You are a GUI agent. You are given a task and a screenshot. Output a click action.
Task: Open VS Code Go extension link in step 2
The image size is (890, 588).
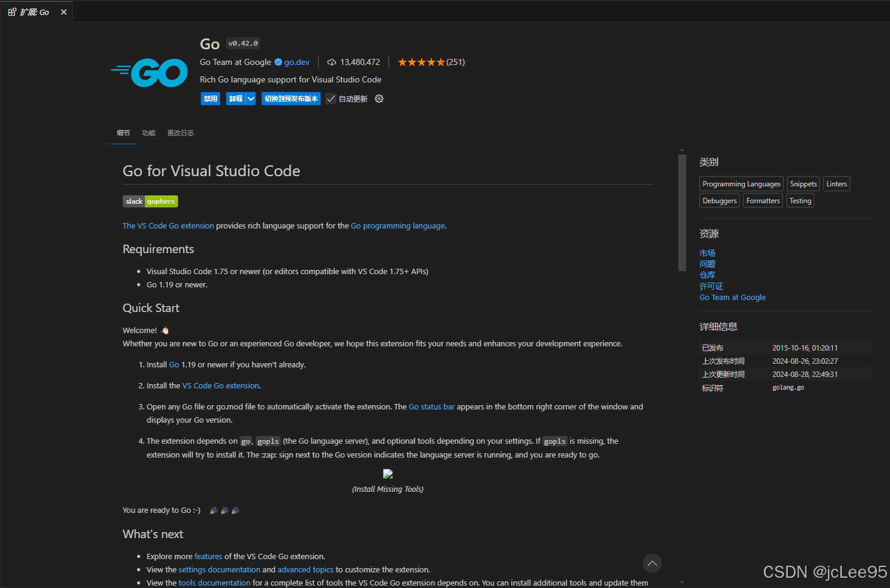click(221, 386)
